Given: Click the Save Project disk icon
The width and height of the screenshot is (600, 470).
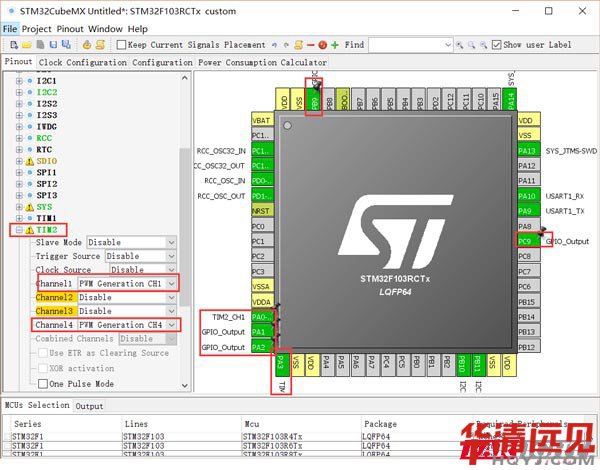Looking at the screenshot, I should 53,45.
